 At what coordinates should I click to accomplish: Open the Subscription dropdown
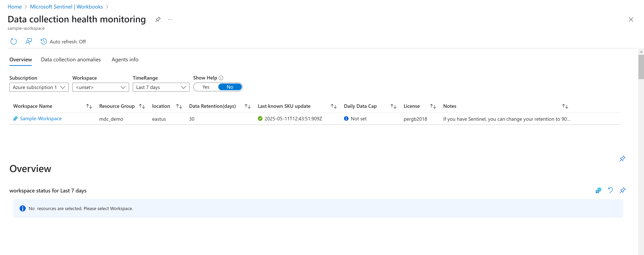coord(39,87)
